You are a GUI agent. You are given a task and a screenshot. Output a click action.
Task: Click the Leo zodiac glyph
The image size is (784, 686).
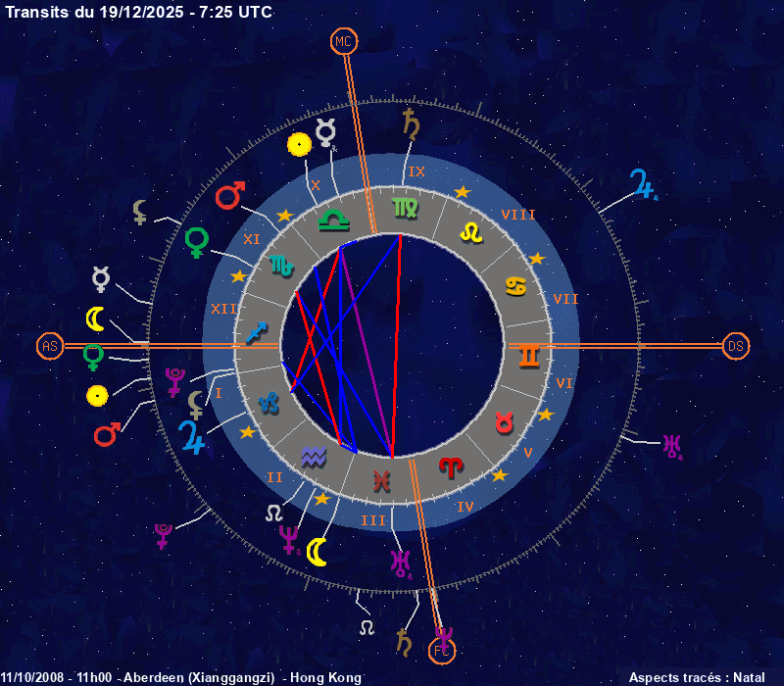(x=472, y=232)
